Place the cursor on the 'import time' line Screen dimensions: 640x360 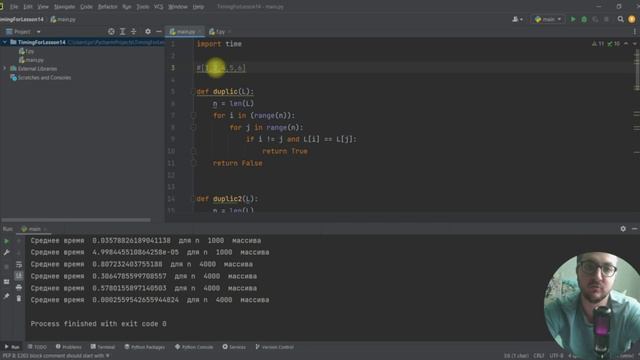pos(219,44)
